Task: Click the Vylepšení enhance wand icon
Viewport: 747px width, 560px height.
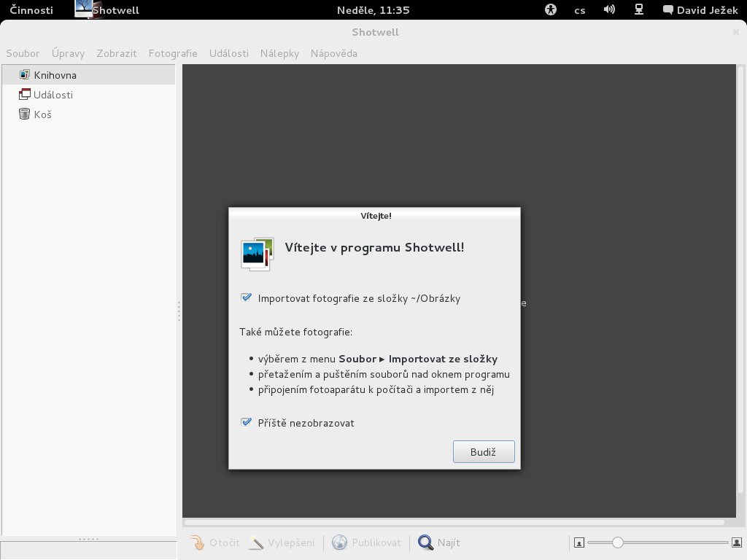Action: (256, 542)
